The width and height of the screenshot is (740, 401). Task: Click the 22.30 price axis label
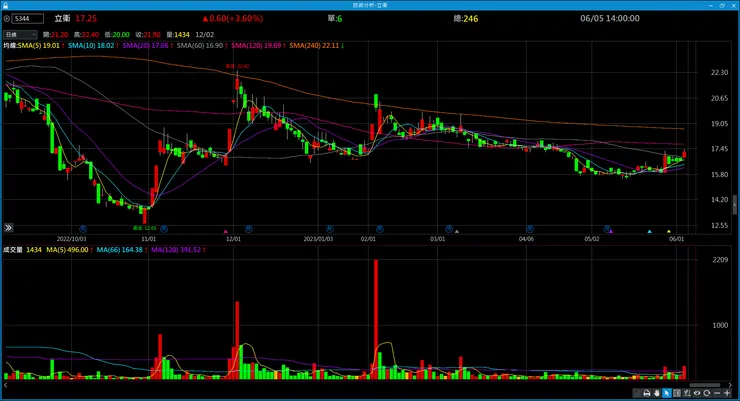pyautogui.click(x=719, y=72)
